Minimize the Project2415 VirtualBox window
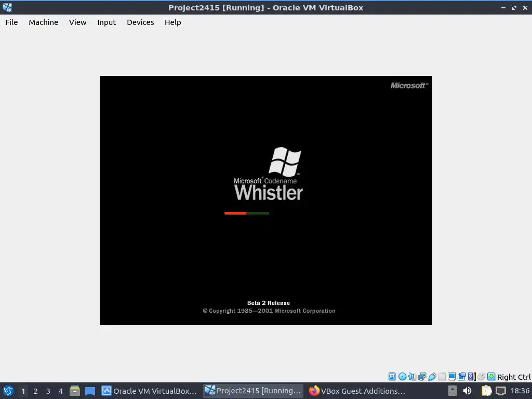532x399 pixels. [x=503, y=7]
